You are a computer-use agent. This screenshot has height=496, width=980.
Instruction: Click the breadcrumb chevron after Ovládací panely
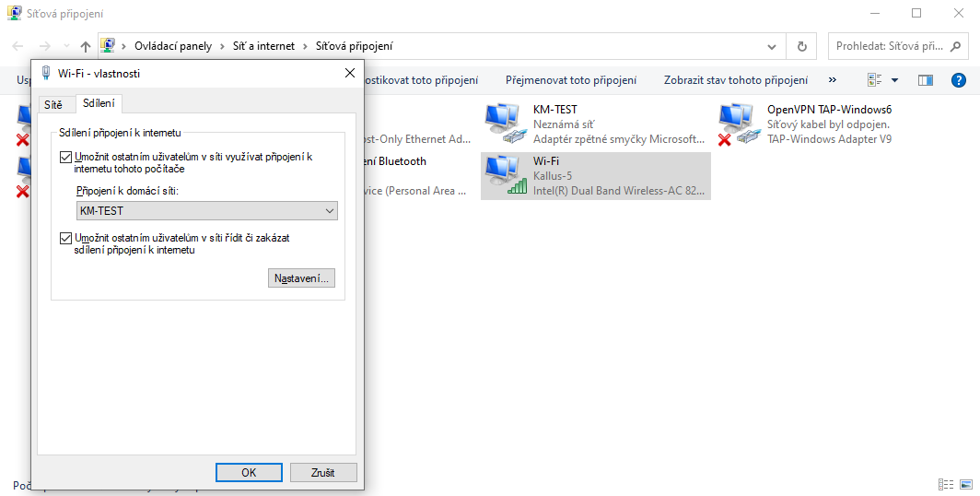222,46
